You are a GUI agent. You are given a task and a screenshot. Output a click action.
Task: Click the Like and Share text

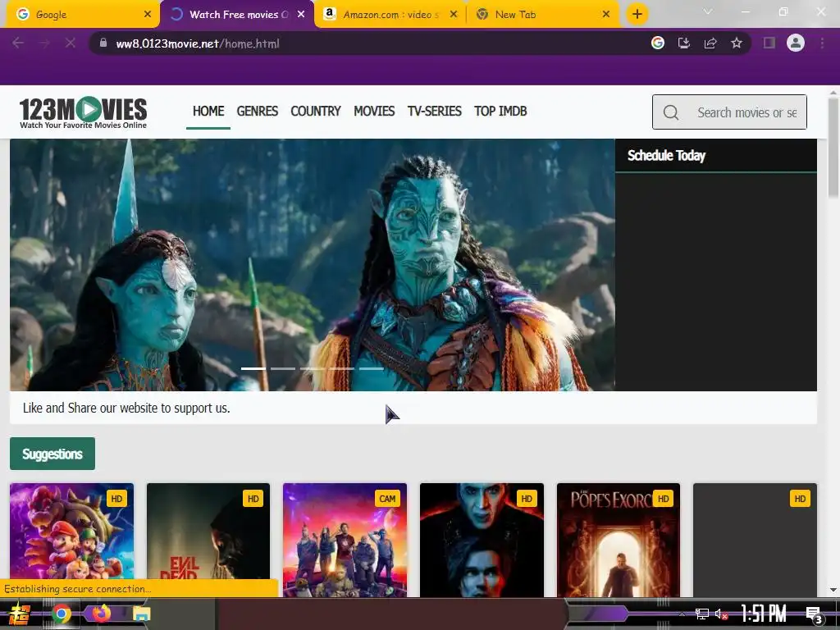(126, 409)
